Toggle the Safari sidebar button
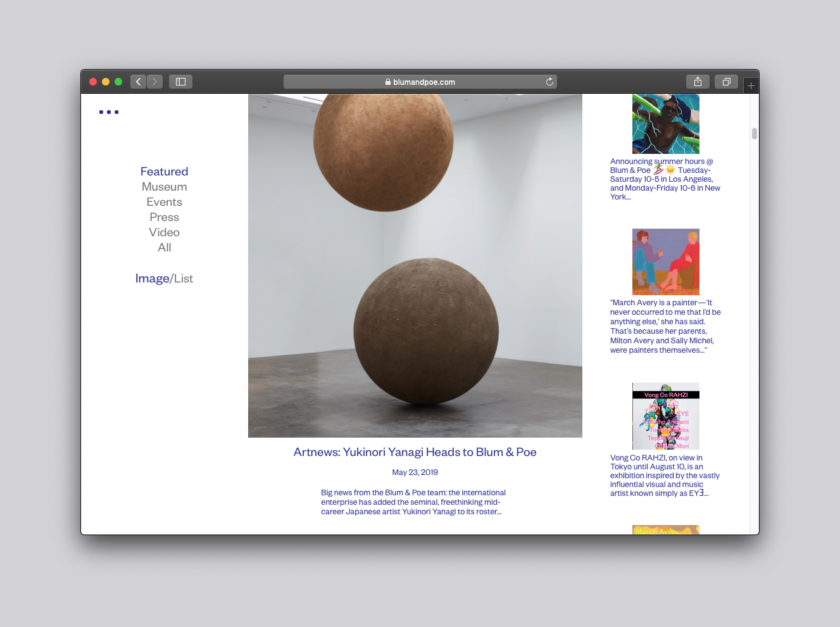This screenshot has width=840, height=627. [180, 82]
